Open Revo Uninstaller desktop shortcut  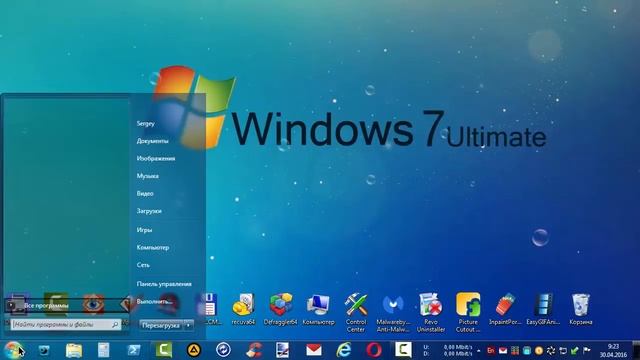coord(431,312)
